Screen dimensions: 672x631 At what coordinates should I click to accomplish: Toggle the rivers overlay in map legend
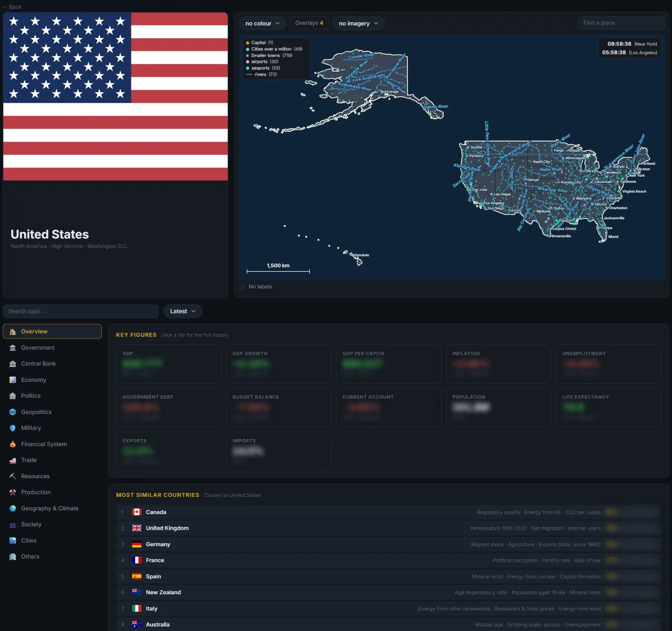point(261,74)
